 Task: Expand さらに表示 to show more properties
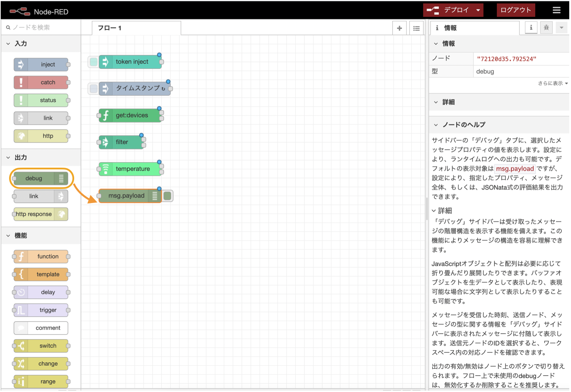[x=553, y=83]
